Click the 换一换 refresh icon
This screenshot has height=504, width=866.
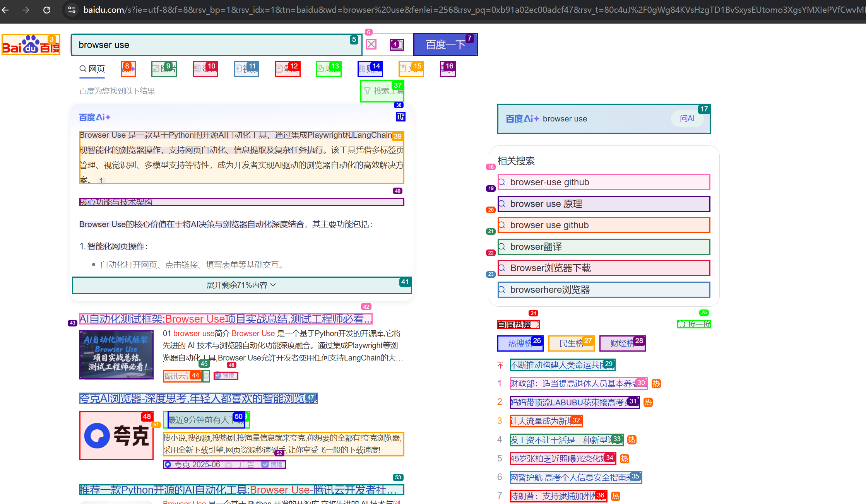[x=682, y=324]
